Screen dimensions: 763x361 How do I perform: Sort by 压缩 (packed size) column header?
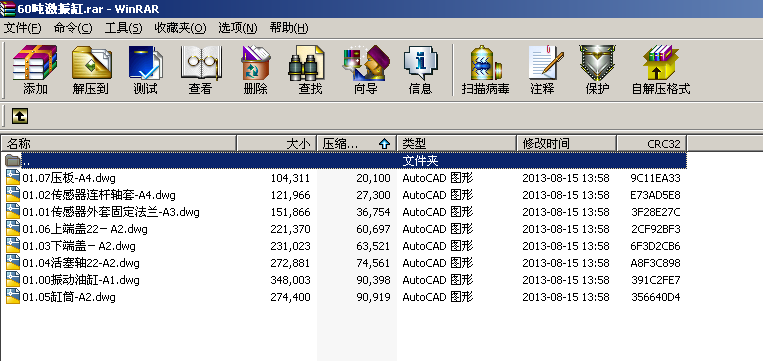tap(357, 144)
